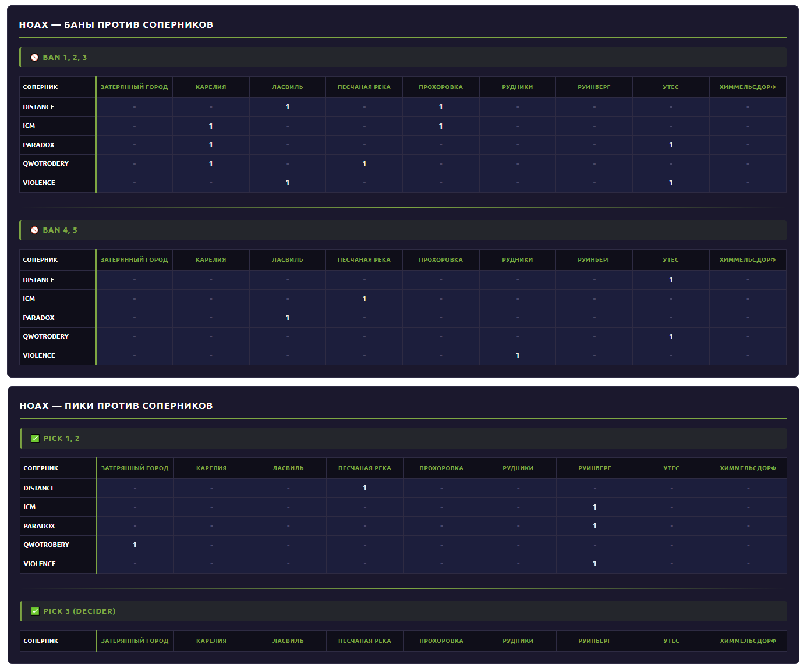Select DISTANCE row in BAN 1, 2, 3 table
The width and height of the screenshot is (807, 672).
pyautogui.click(x=403, y=107)
